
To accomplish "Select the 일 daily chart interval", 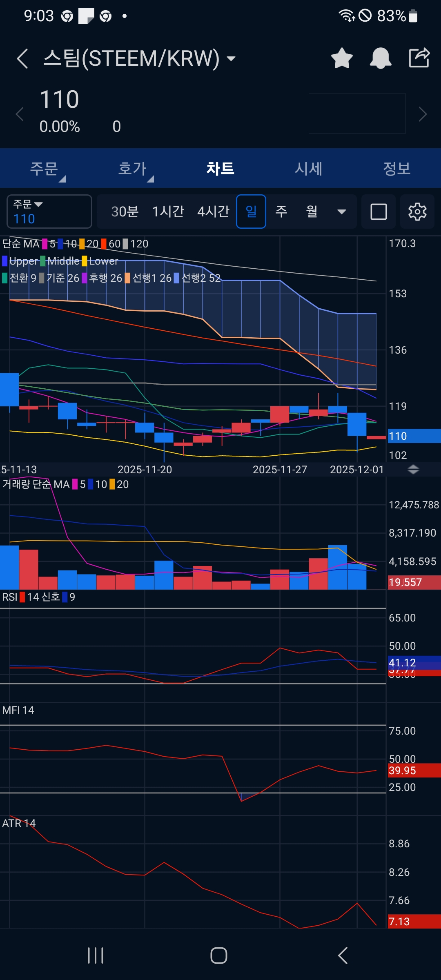I will [251, 212].
